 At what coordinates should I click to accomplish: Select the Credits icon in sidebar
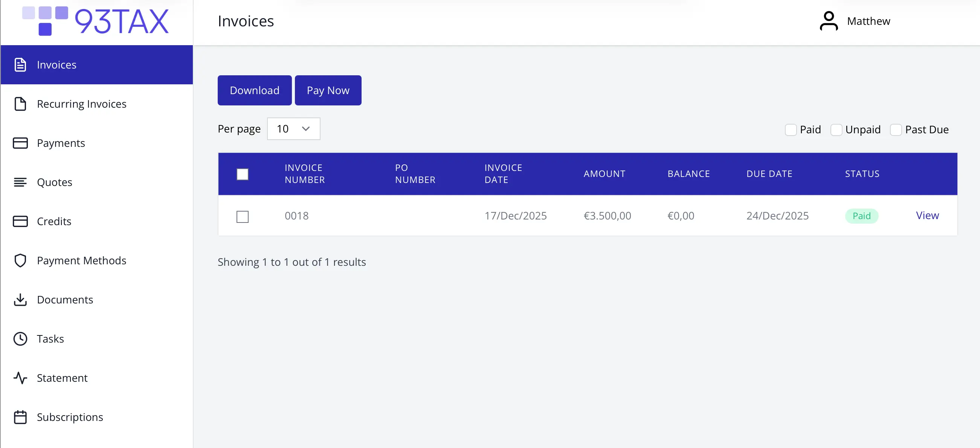[20, 221]
